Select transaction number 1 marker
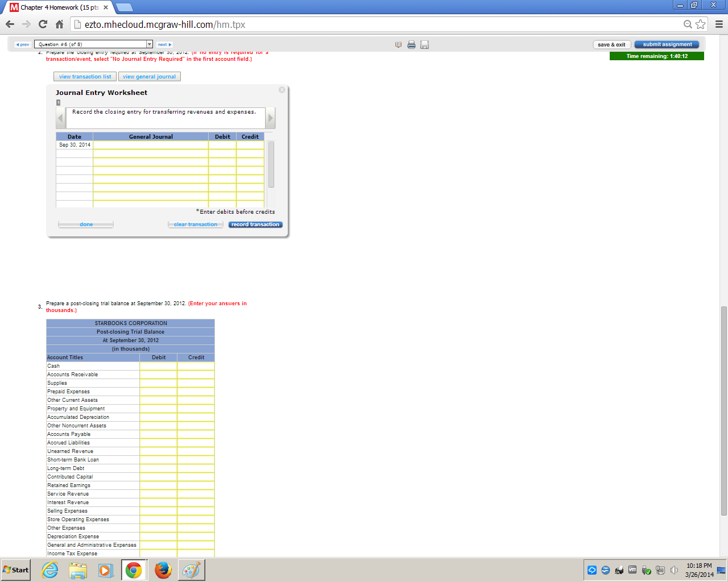Image resolution: width=728 pixels, height=582 pixels. click(x=58, y=102)
